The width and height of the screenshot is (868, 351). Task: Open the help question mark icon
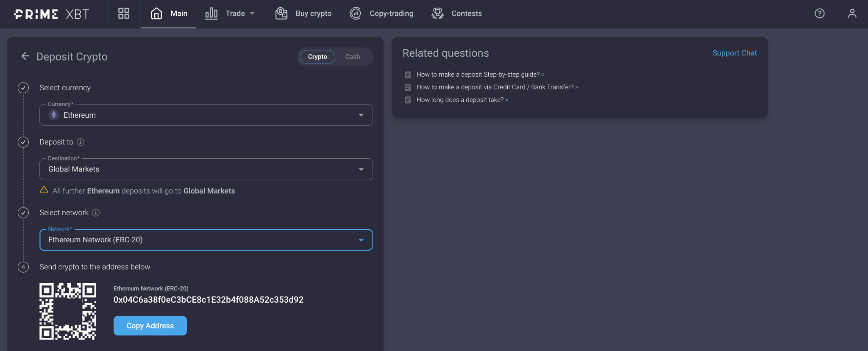(820, 14)
